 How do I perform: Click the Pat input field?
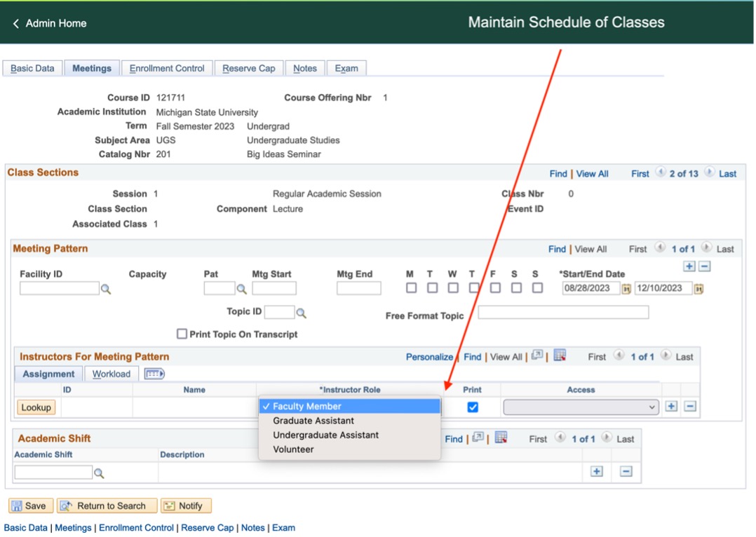[220, 288]
